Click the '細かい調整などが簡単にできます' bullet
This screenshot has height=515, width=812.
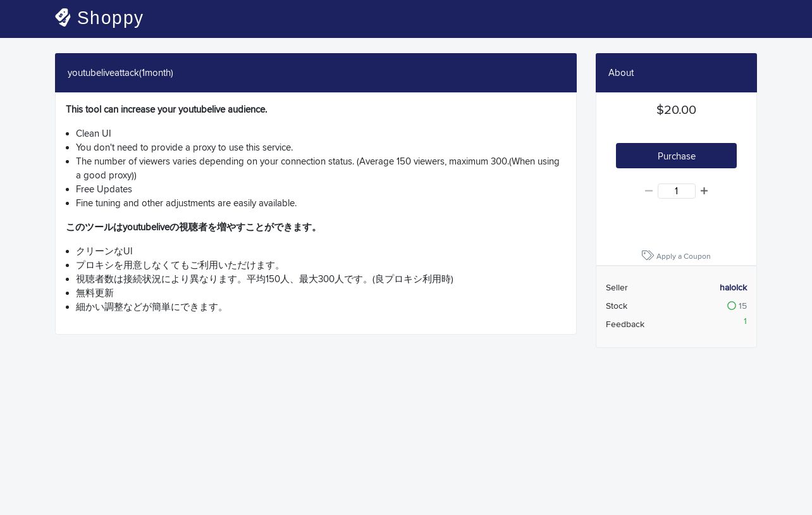pyautogui.click(x=151, y=307)
